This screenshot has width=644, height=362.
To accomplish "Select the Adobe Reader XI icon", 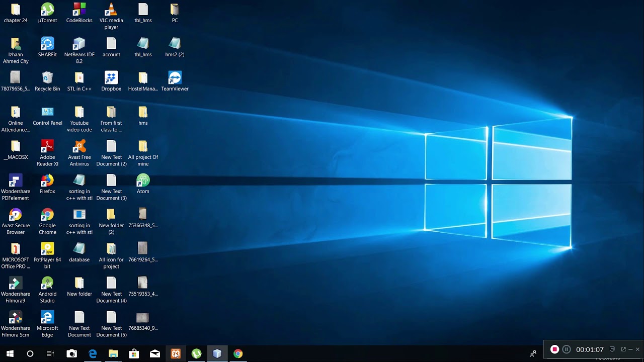I will 47,153.
